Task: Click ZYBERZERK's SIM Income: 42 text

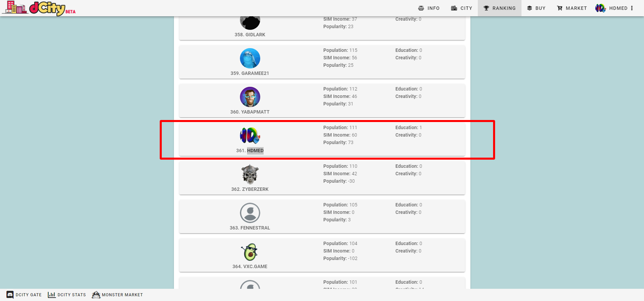Action: coord(340,174)
